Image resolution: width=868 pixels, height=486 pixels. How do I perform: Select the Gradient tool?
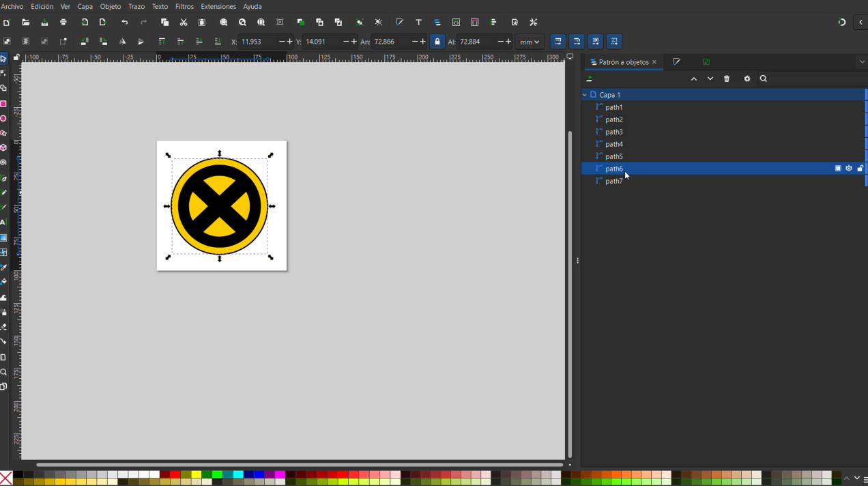tap(3, 238)
